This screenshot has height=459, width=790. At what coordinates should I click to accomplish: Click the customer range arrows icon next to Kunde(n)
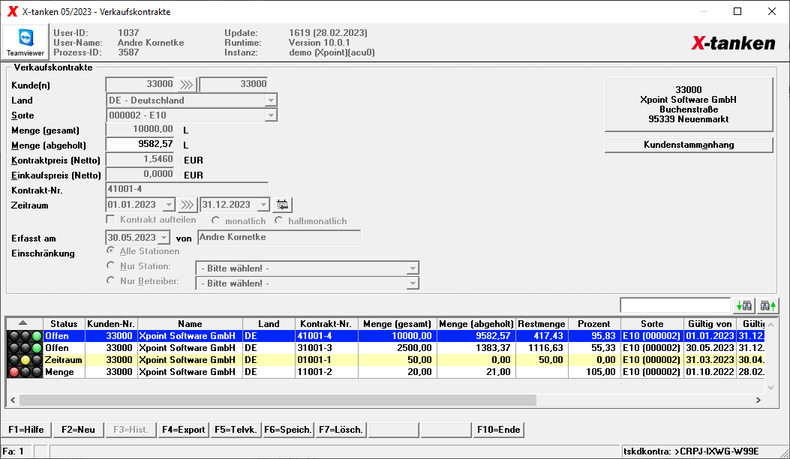[186, 84]
